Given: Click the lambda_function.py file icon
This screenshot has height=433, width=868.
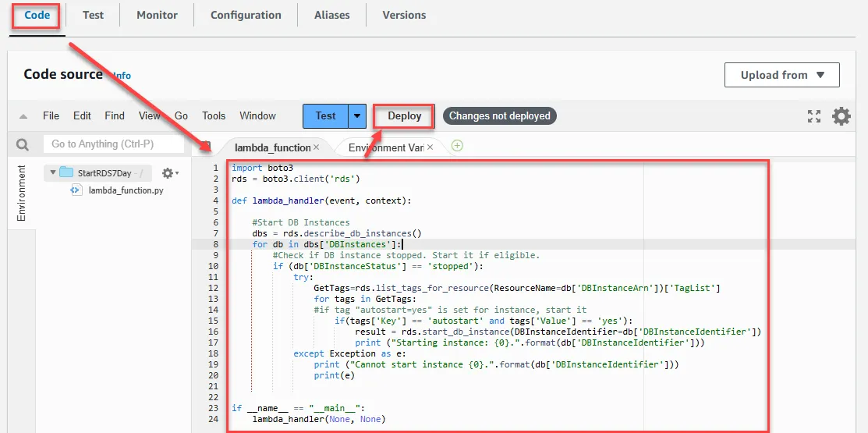Looking at the screenshot, I should tap(76, 190).
